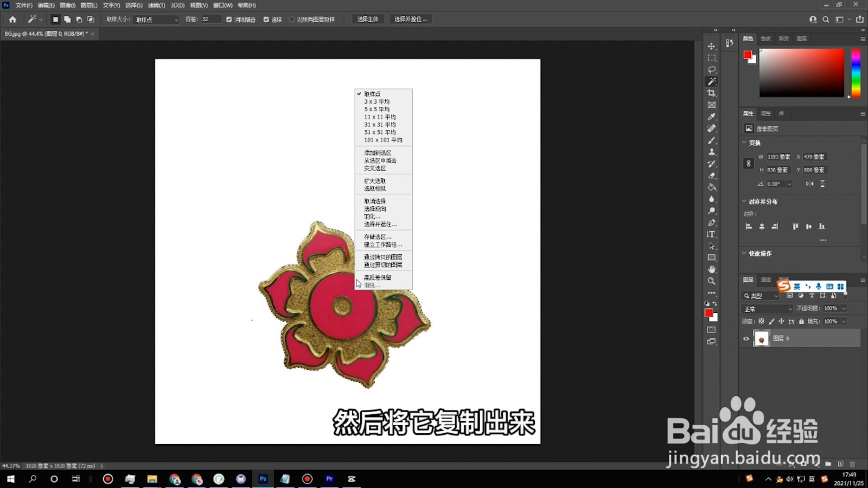868x488 pixels.
Task: Select the Frame tool
Action: (x=712, y=105)
